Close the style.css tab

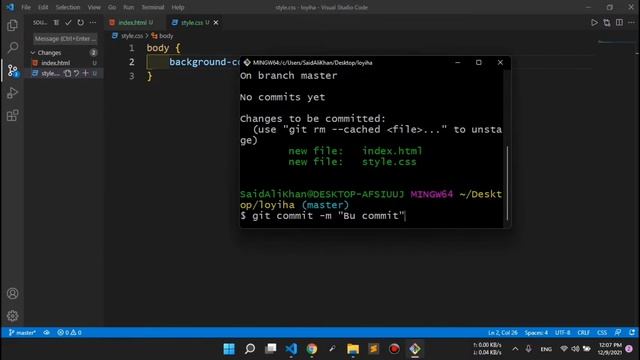coord(216,22)
